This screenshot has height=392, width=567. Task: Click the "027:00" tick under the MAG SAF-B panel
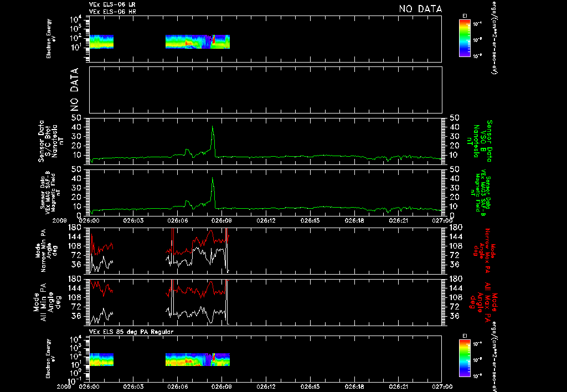[x=442, y=220]
